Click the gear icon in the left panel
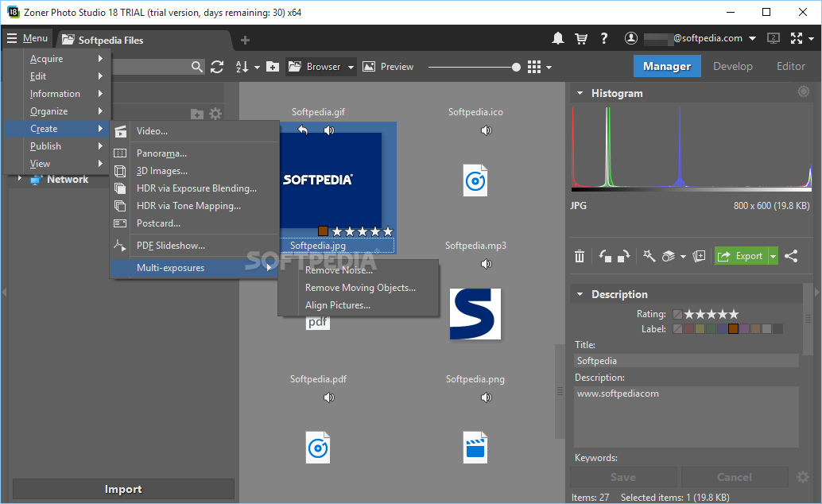This screenshot has height=504, width=822. tap(215, 114)
